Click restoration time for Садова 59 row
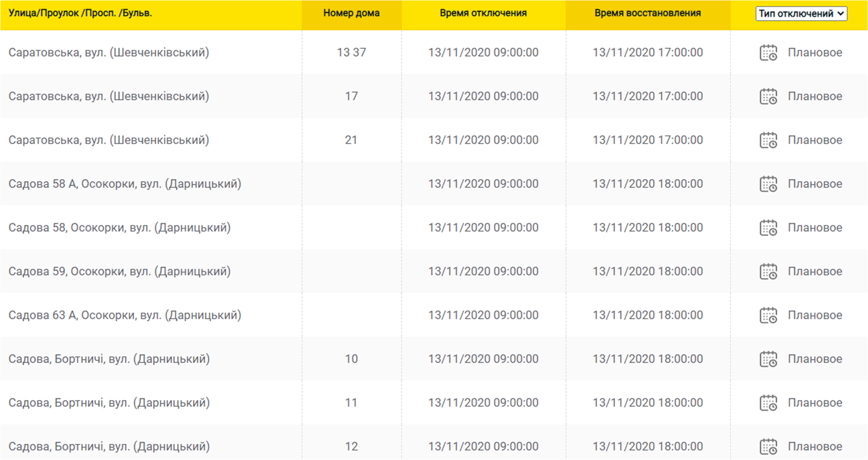Screen dimensions: 868x460 coord(647,271)
